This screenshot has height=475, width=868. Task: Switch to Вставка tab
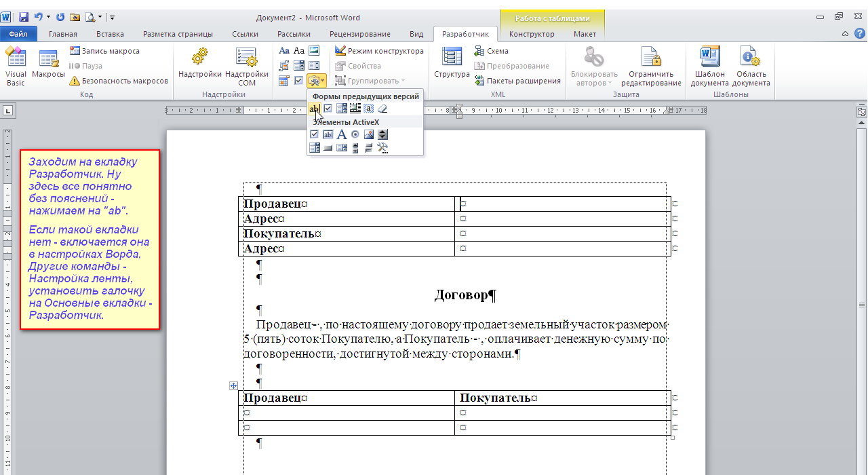tap(110, 34)
